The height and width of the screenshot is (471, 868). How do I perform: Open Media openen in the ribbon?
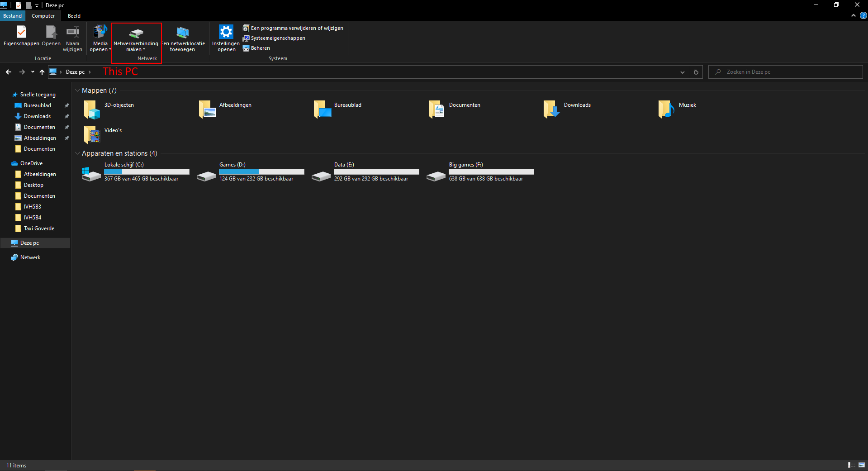coord(100,33)
